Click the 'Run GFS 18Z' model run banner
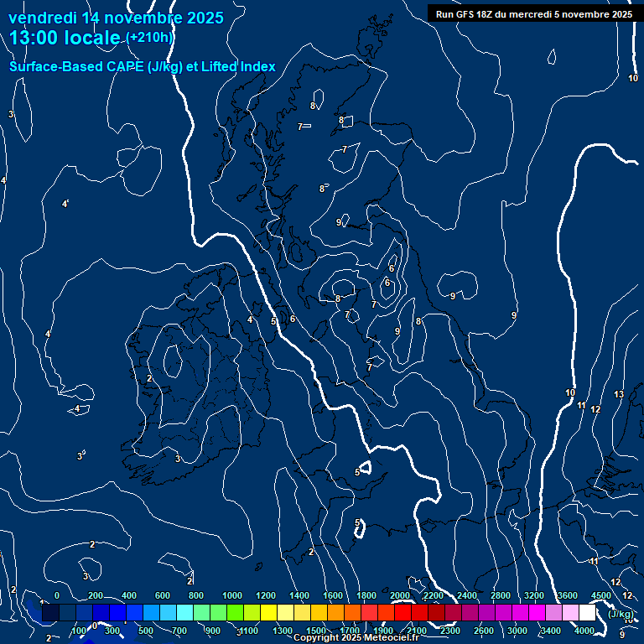Viewport: 644px width, 644px height. pyautogui.click(x=533, y=14)
